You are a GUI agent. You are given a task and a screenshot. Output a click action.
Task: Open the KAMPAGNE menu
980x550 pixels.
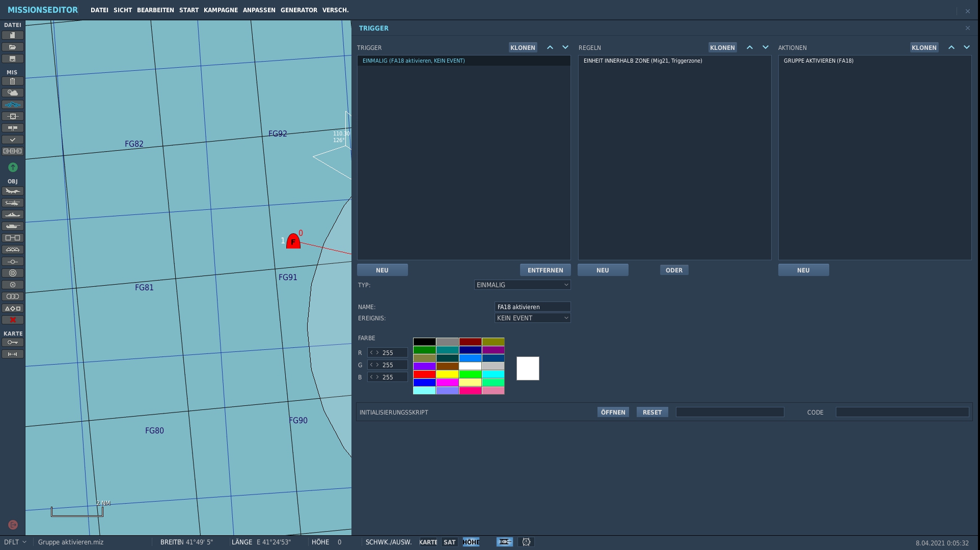221,10
